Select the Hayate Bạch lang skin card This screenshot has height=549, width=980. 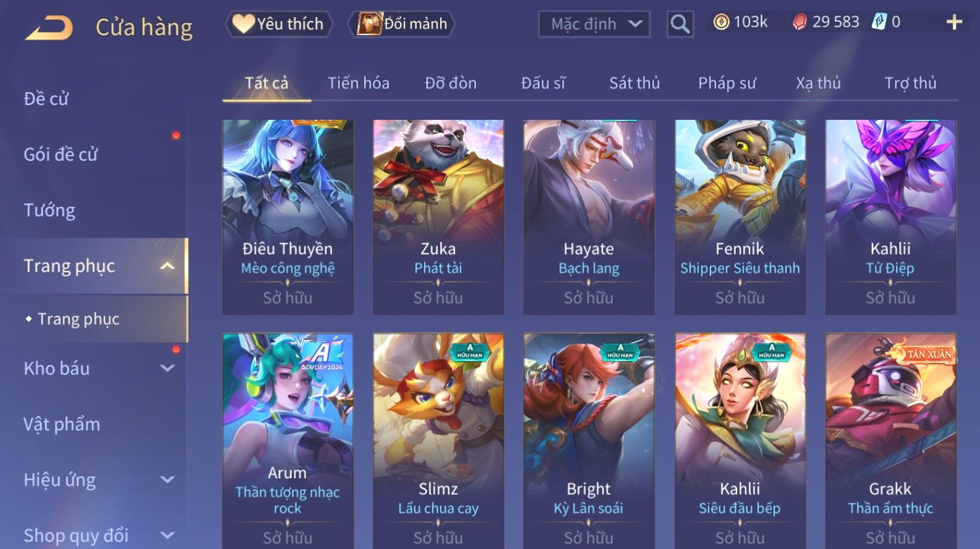(x=589, y=217)
